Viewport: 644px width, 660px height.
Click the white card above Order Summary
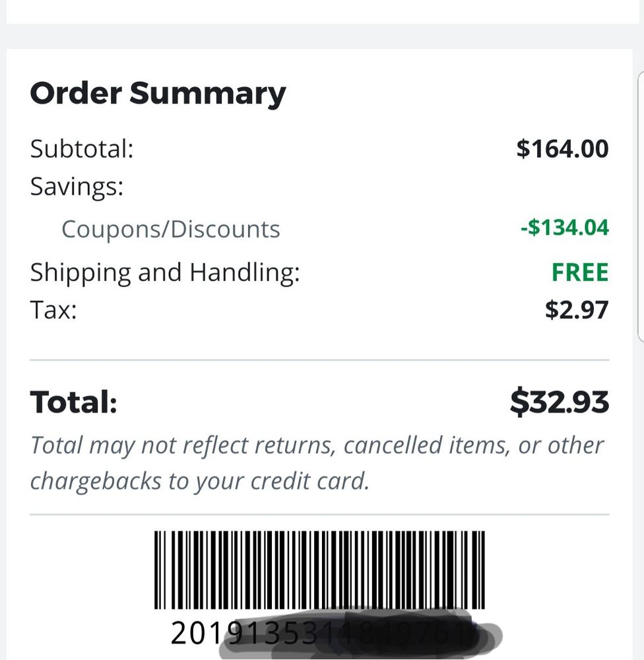322,11
